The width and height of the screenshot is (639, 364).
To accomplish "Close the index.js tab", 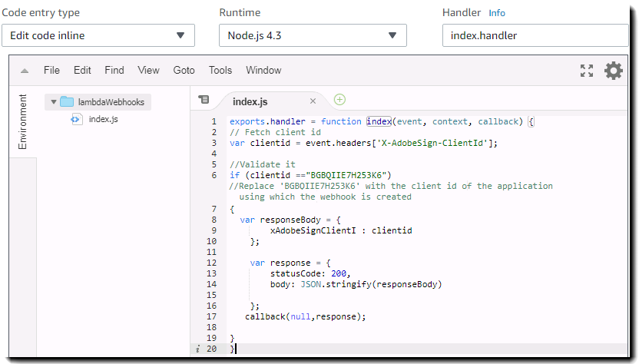I will (313, 101).
